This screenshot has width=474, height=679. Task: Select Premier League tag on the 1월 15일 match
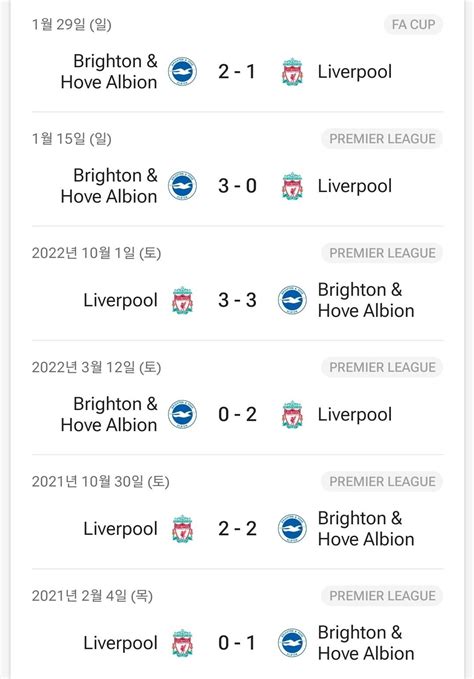(x=382, y=139)
